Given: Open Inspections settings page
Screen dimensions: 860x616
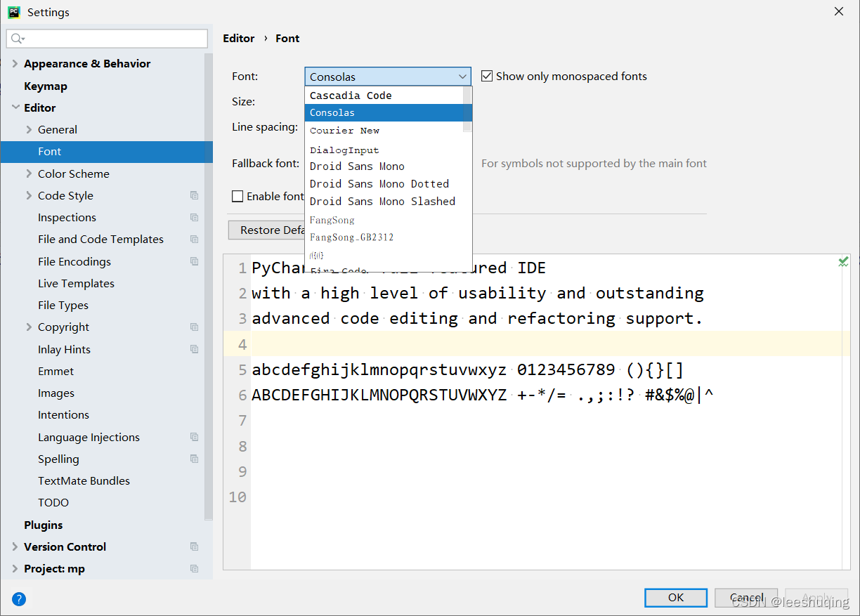Looking at the screenshot, I should pos(67,217).
